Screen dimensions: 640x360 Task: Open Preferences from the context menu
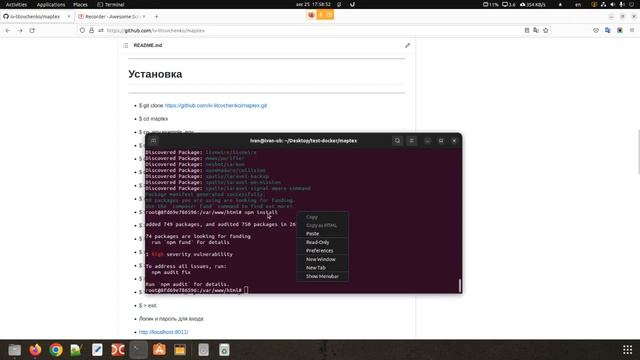pyautogui.click(x=320, y=251)
